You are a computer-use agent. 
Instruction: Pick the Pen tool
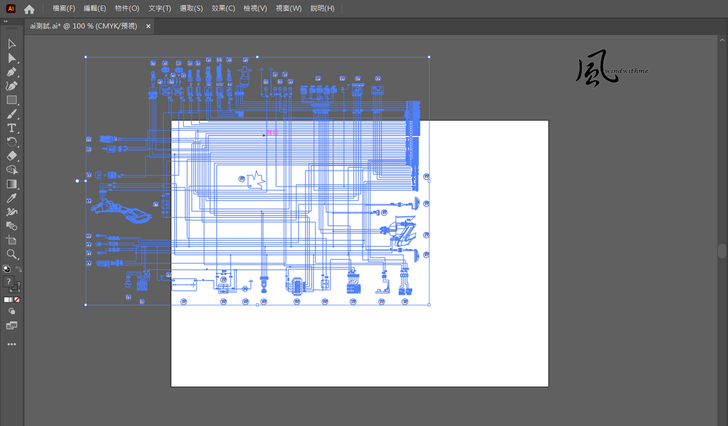click(12, 72)
